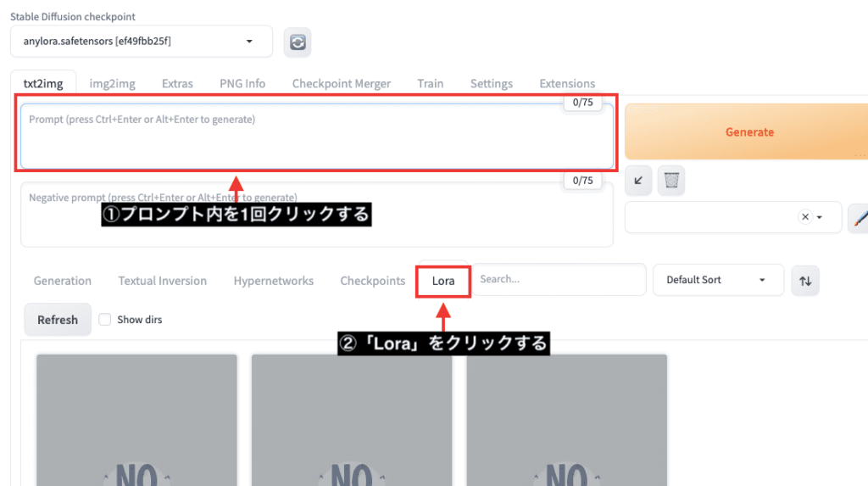Select the second Lora card thumbnail
Viewport: 868px width, 486px height.
pyautogui.click(x=352, y=420)
